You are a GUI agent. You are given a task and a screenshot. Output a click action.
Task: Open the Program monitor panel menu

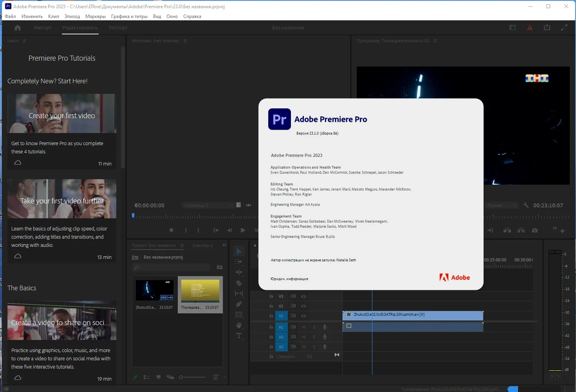434,41
